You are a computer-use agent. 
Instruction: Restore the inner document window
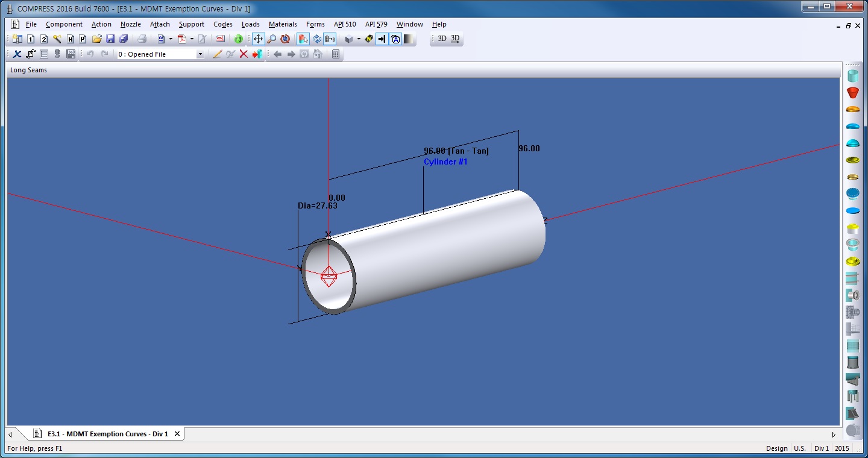[848, 26]
